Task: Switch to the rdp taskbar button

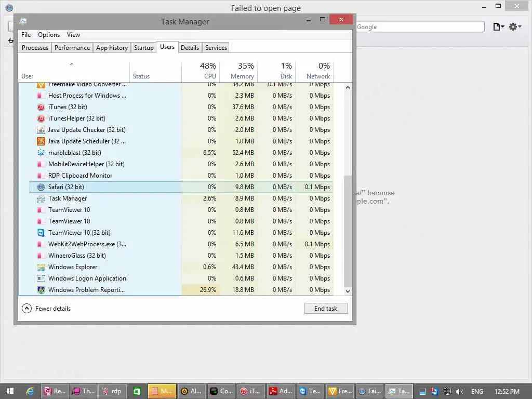Action: point(112,391)
